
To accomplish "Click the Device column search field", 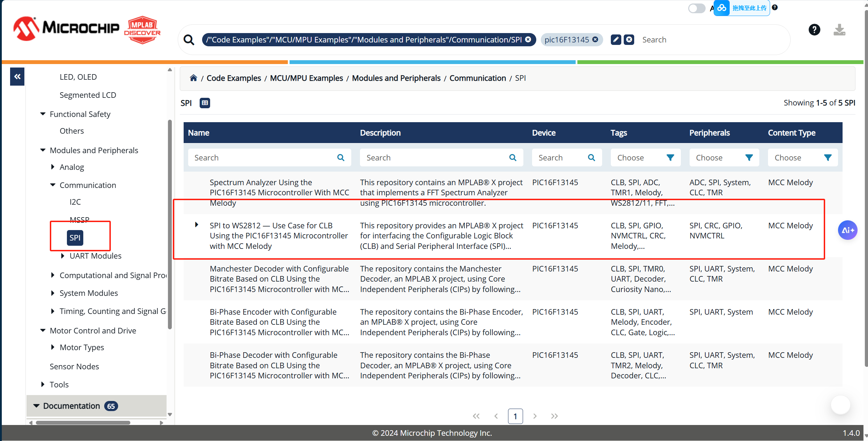I will 567,158.
